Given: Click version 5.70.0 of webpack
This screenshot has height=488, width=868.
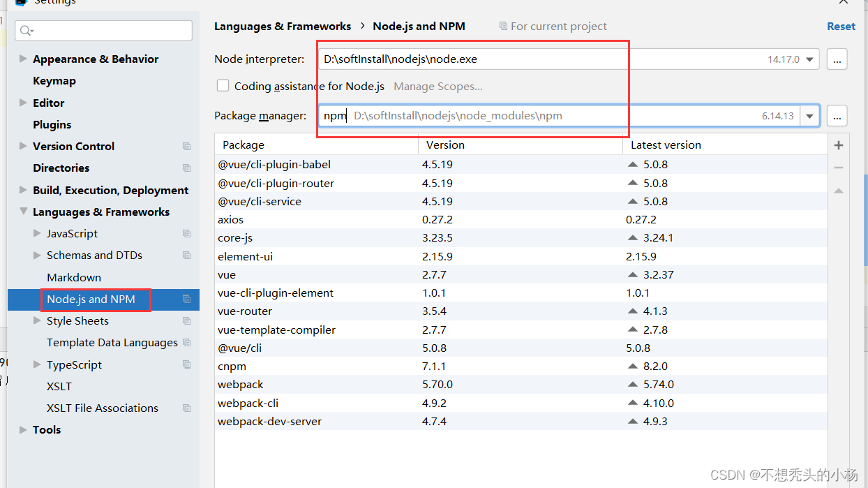Looking at the screenshot, I should (437, 385).
